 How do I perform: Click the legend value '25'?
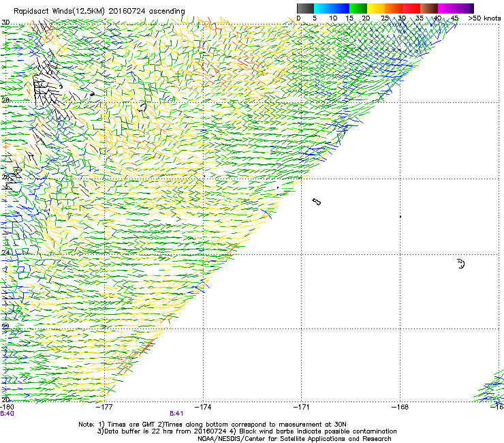[x=385, y=18]
